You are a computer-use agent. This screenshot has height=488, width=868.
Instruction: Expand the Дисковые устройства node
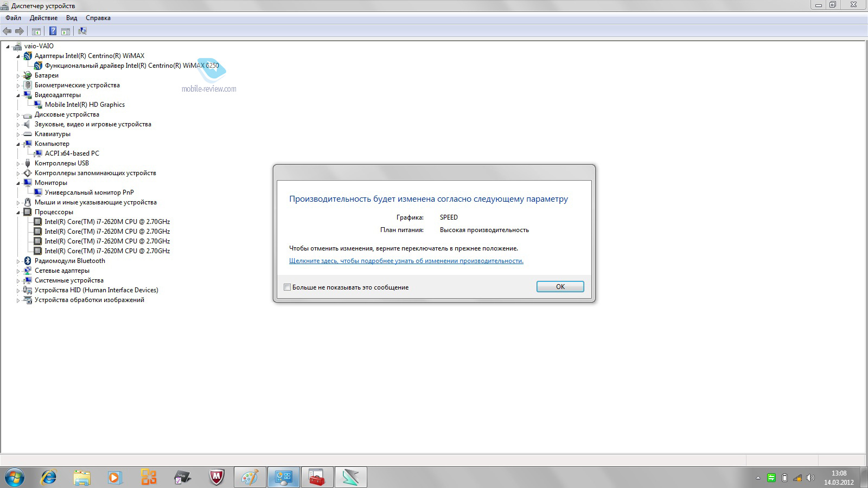click(x=18, y=114)
